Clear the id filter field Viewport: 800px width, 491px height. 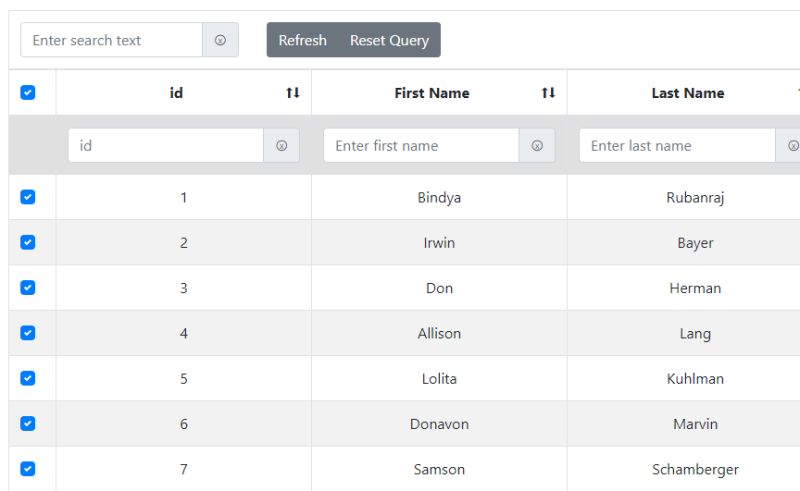(x=281, y=145)
